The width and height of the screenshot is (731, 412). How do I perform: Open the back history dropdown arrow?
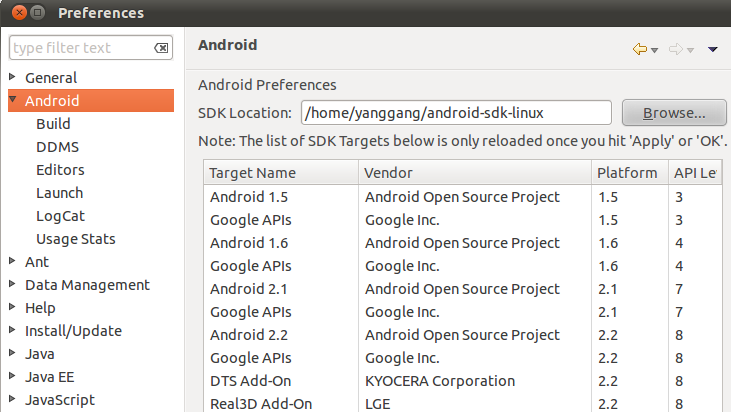[654, 50]
